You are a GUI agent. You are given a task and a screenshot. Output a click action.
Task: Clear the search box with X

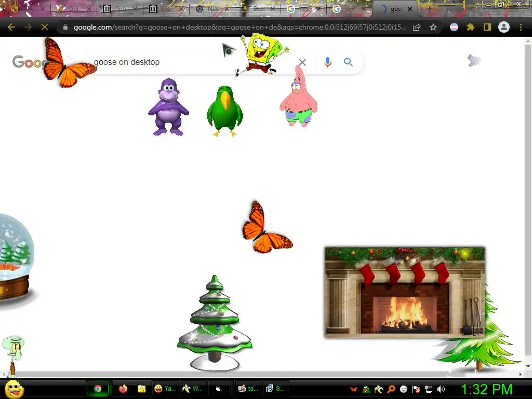[x=302, y=62]
